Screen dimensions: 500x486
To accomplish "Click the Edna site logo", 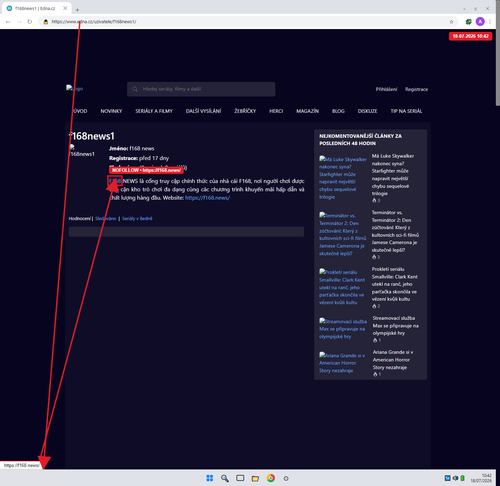I will coord(74,88).
